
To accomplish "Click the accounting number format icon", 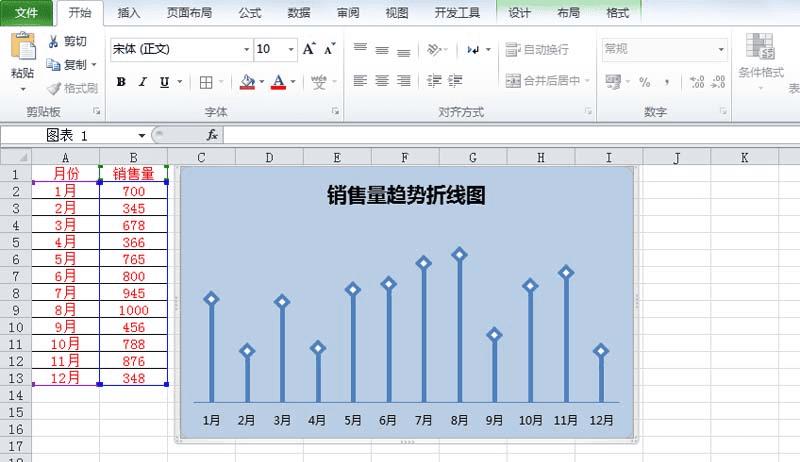I will (x=613, y=82).
